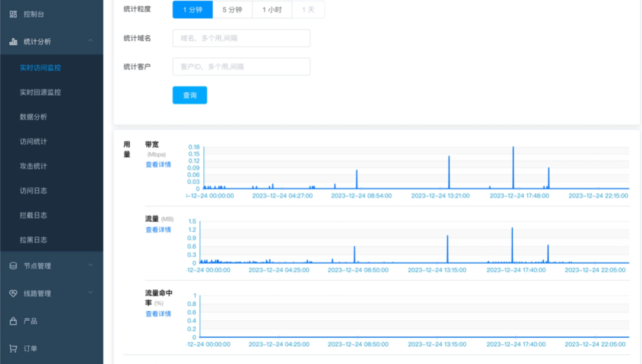Expand the 线路管理 menu chevron
642x364 pixels.
[90, 293]
